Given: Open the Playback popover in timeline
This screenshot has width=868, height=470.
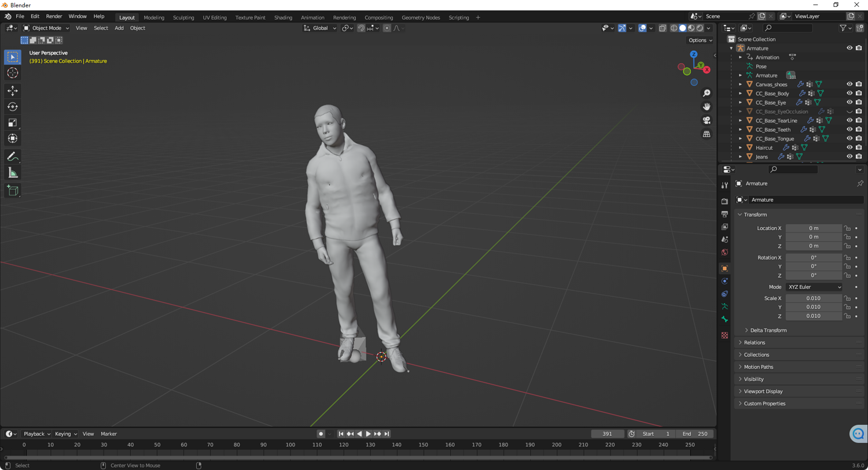Looking at the screenshot, I should tap(36, 434).
